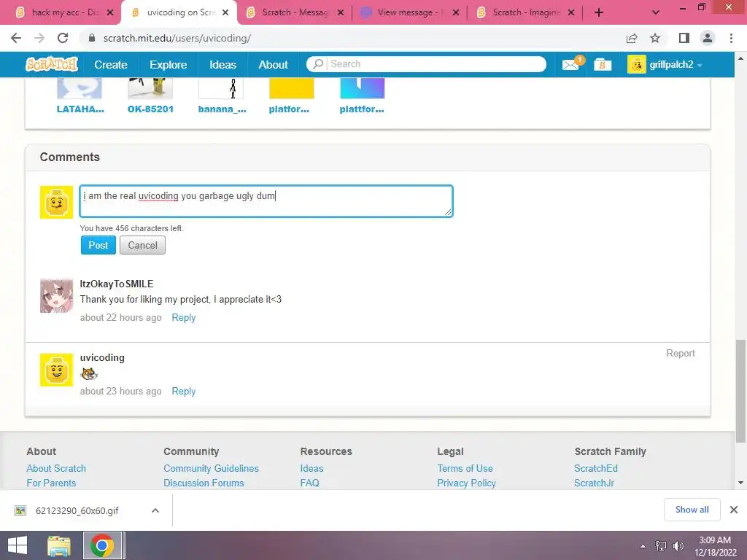The height and width of the screenshot is (560, 747).
Task: Open the Ideas navbar item
Action: click(x=222, y=65)
